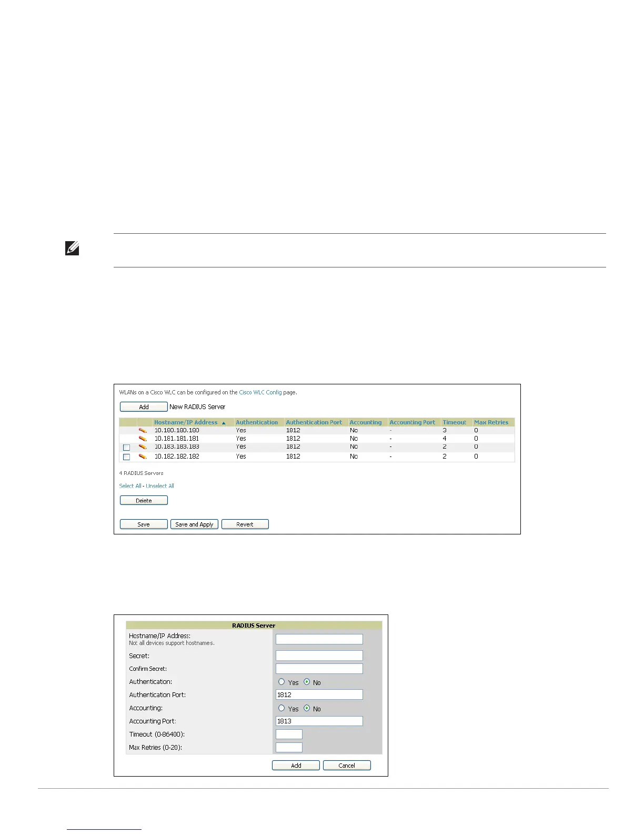This screenshot has height=834, width=644.
Task: Click the pencil edit icon for 10.181.181.181
Action: (x=143, y=438)
